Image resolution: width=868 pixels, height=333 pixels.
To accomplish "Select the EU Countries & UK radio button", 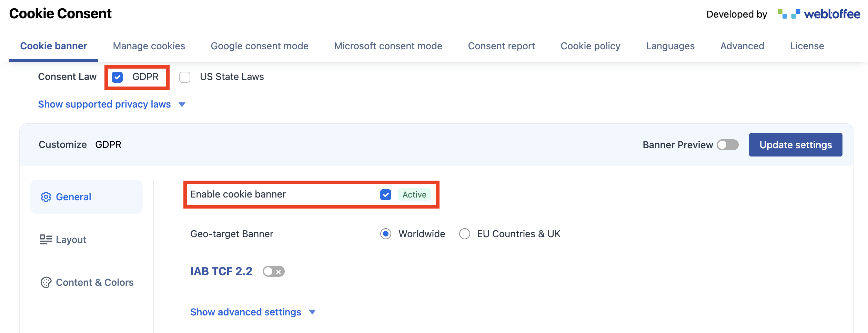I will click(x=465, y=234).
